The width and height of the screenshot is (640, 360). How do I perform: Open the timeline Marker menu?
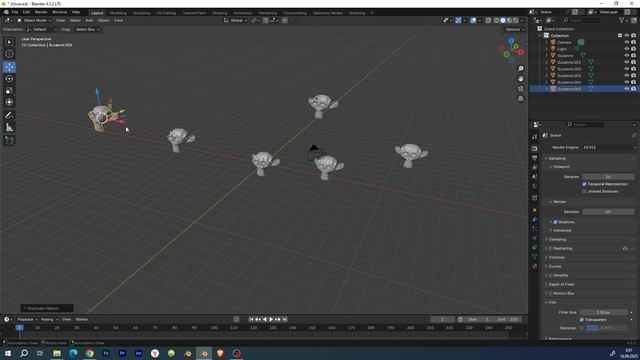tap(82, 320)
